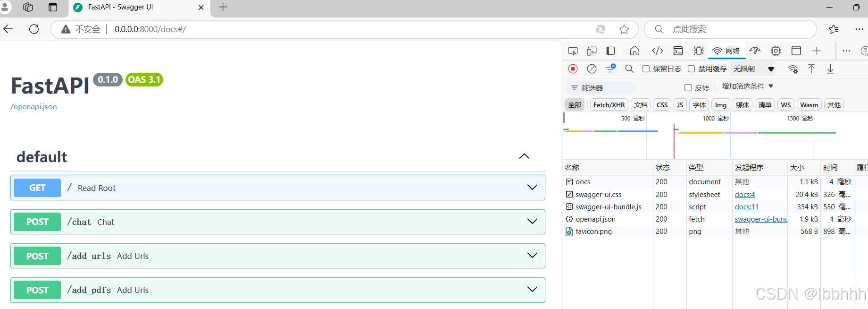
Task: Open the 增加筛选条件 dropdown
Action: pyautogui.click(x=747, y=86)
